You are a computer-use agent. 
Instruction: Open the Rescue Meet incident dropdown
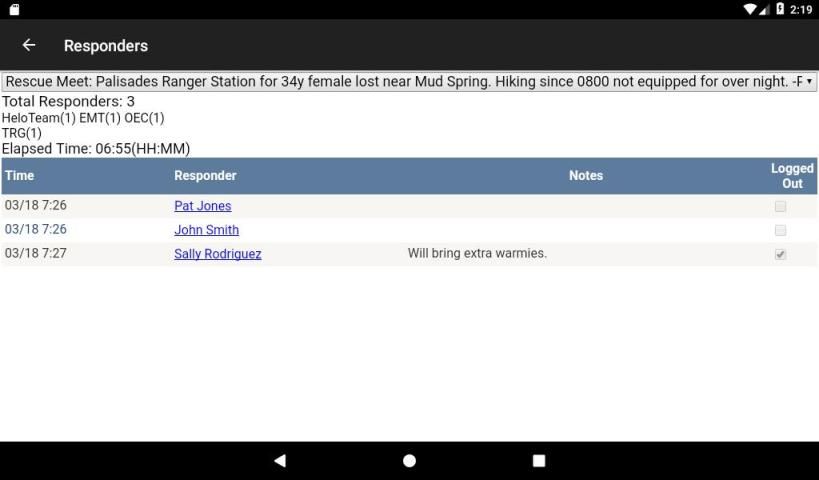400,82
